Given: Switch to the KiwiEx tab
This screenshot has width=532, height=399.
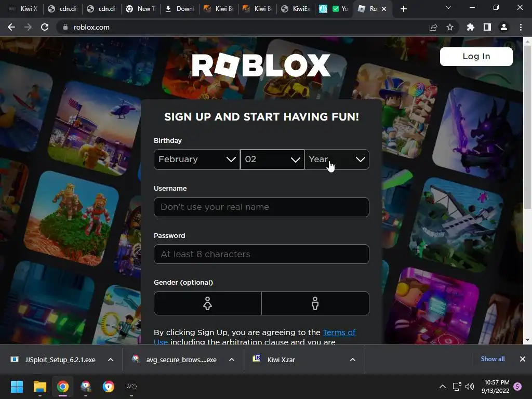Looking at the screenshot, I should coord(297,9).
